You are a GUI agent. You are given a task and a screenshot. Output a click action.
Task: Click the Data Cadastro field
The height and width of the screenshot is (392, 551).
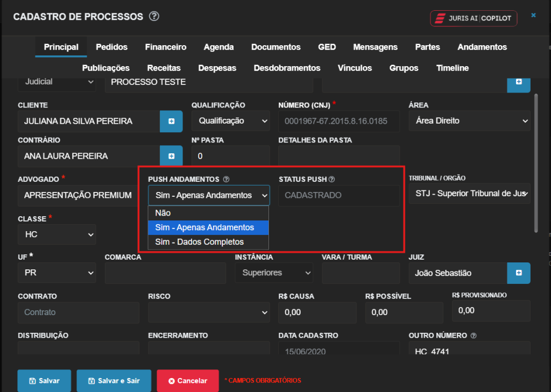point(339,348)
